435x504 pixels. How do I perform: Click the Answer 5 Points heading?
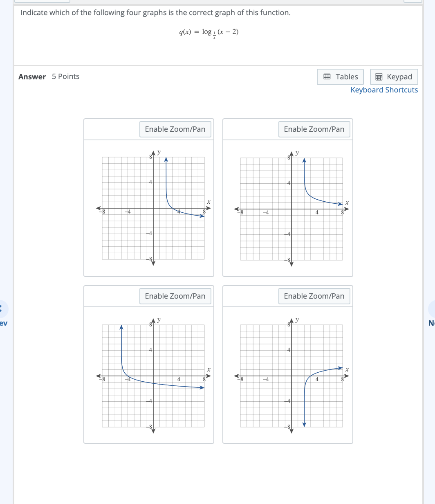(49, 76)
